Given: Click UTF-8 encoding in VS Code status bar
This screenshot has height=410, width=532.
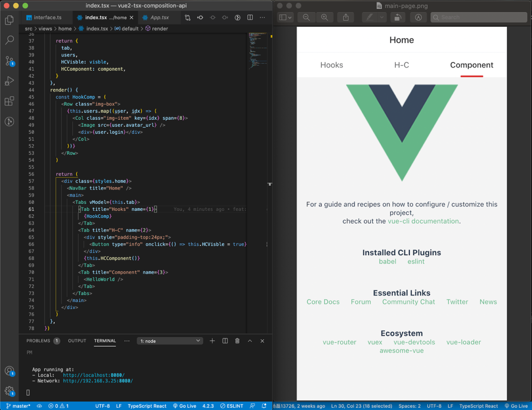Looking at the screenshot, I should [x=103, y=406].
